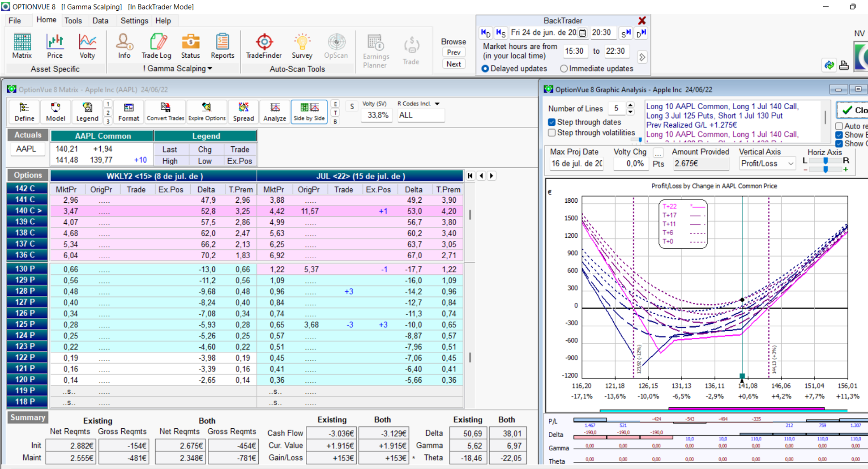Screen dimensions: 868x469
Task: Select Immediate updates option
Action: [x=597, y=68]
